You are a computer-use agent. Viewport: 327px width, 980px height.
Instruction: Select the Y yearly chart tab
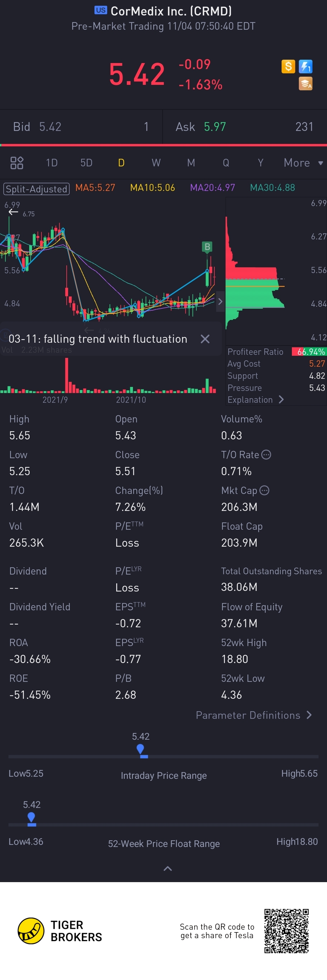tap(260, 163)
